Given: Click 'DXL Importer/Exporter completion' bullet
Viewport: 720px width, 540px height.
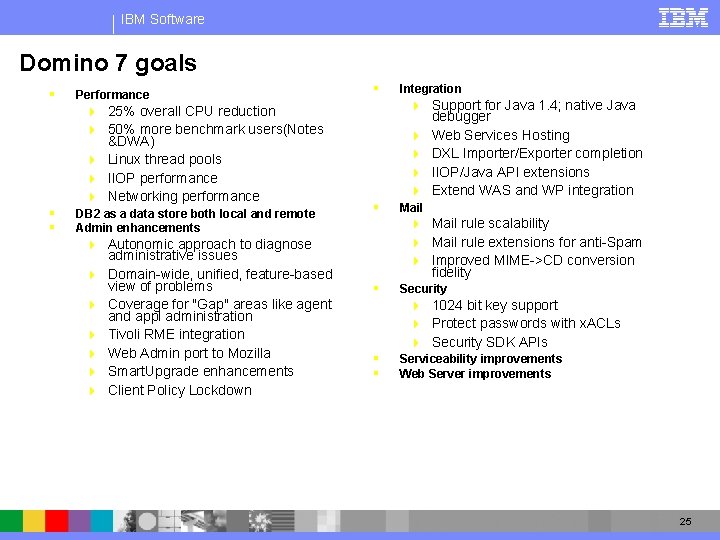Looking at the screenshot, I should (537, 153).
